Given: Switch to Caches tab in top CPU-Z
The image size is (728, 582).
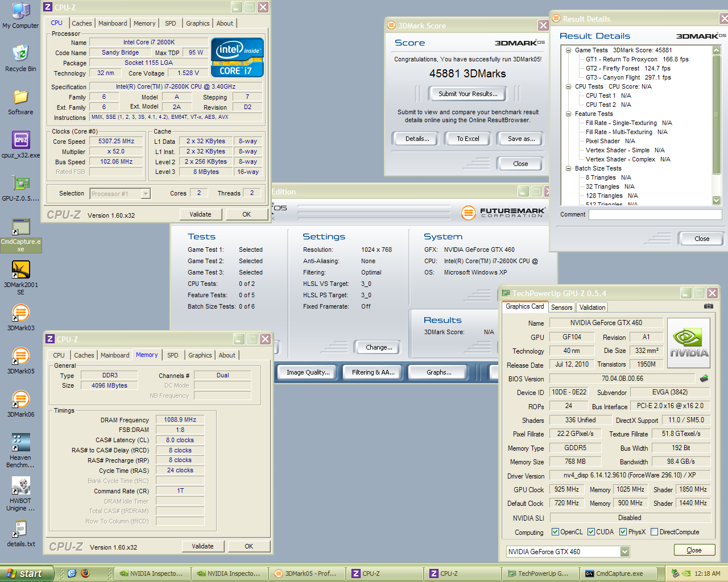Looking at the screenshot, I should click(x=81, y=23).
